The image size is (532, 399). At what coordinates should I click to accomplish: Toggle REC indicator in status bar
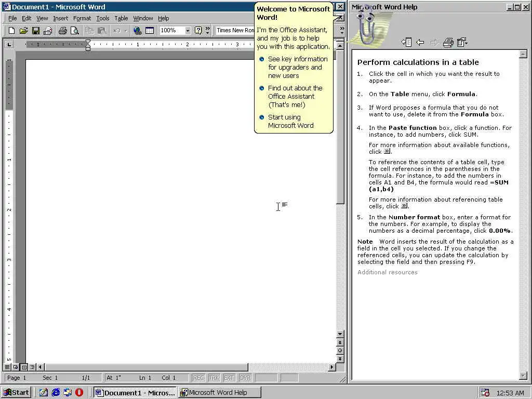(x=198, y=378)
